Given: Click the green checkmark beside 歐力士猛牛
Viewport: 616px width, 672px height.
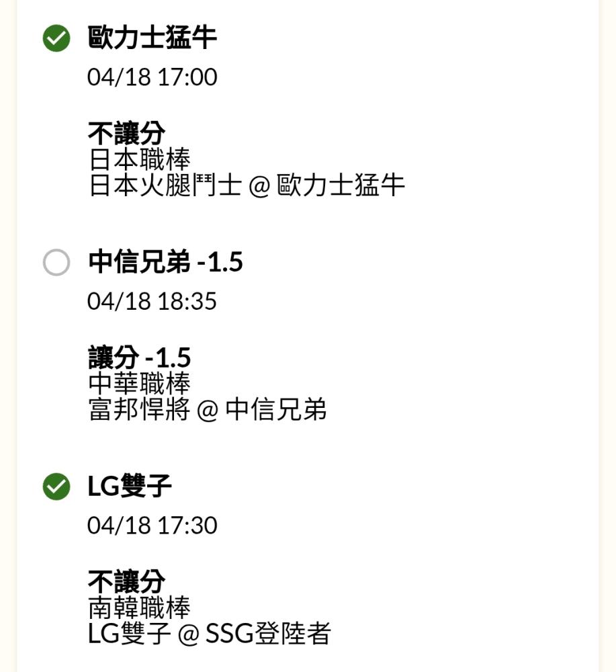Looking at the screenshot, I should click(56, 38).
